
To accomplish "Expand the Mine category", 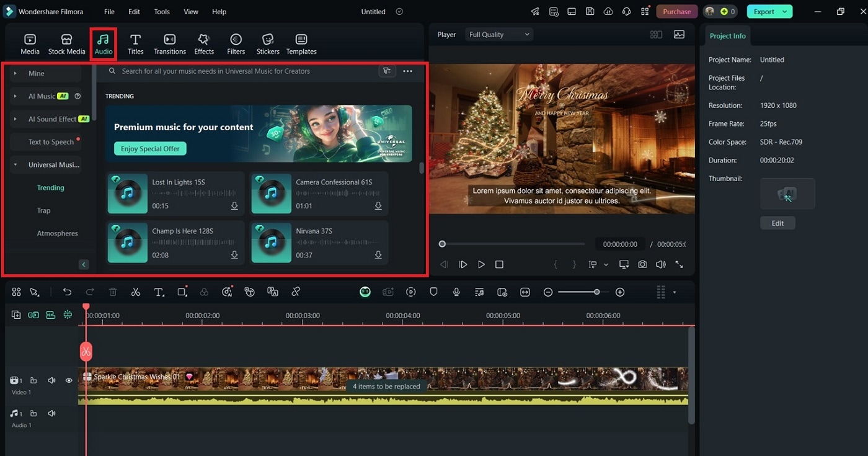I will tap(15, 73).
